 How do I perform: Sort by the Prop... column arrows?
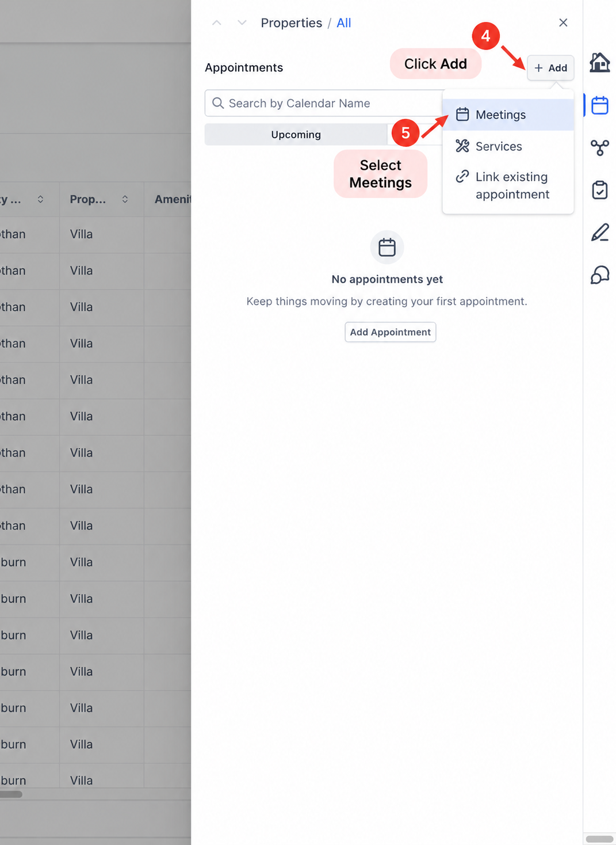coord(125,199)
